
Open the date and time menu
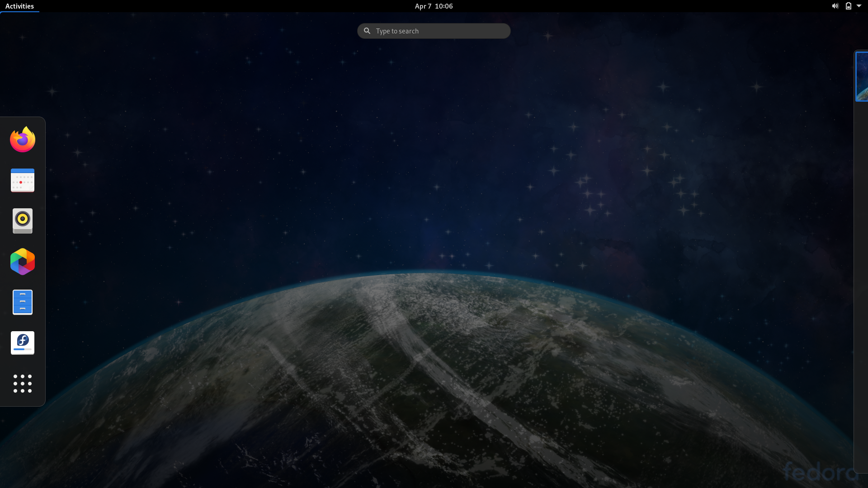434,6
